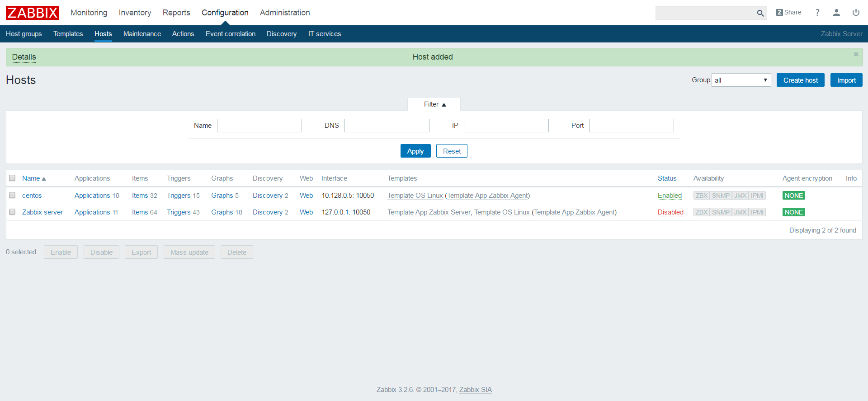The width and height of the screenshot is (868, 401).
Task: Sort hosts by Status column
Action: pyautogui.click(x=667, y=178)
